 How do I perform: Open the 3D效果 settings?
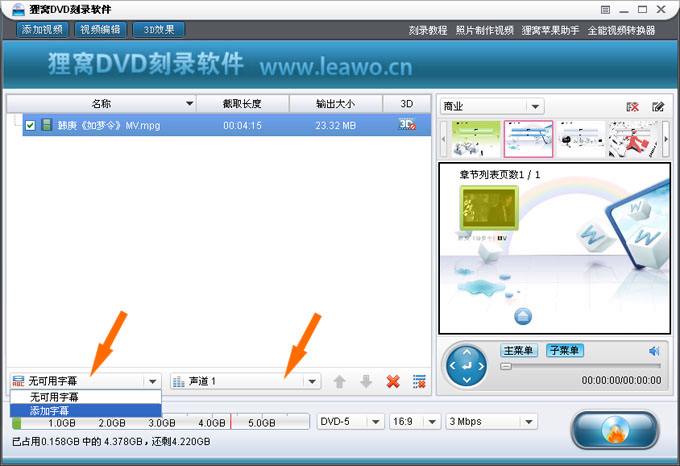[x=158, y=29]
